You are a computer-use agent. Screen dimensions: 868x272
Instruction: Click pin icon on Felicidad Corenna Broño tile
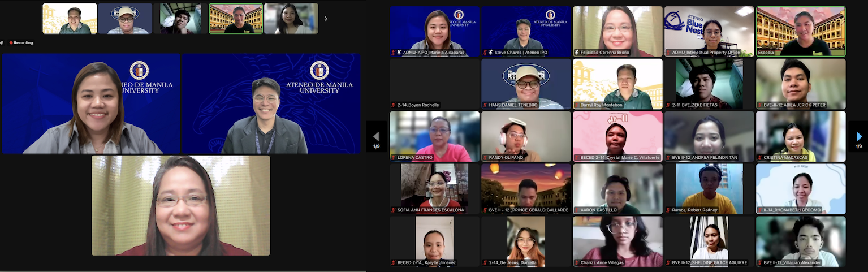pos(576,53)
